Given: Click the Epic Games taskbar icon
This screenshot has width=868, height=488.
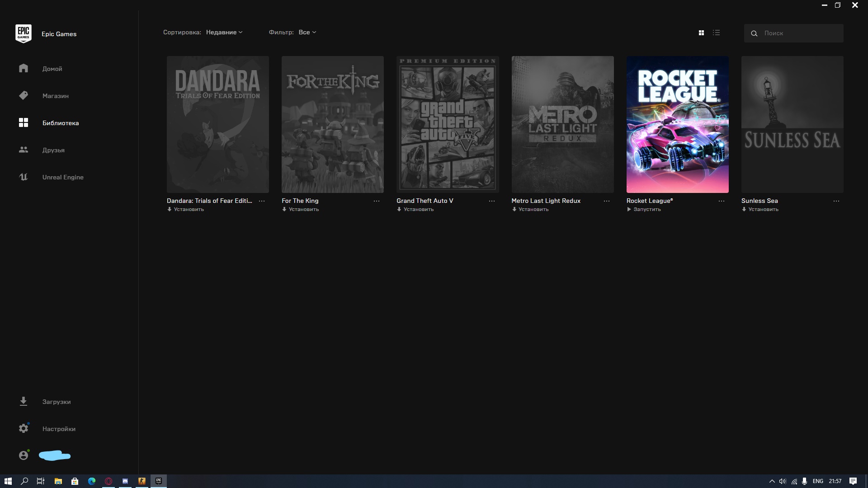Looking at the screenshot, I should point(159,481).
